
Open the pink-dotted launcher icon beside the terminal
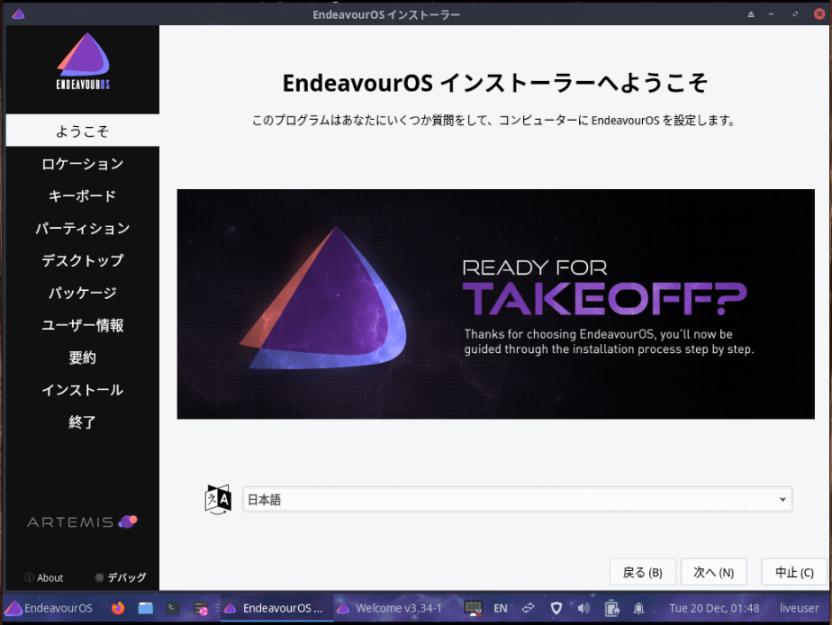(201, 608)
